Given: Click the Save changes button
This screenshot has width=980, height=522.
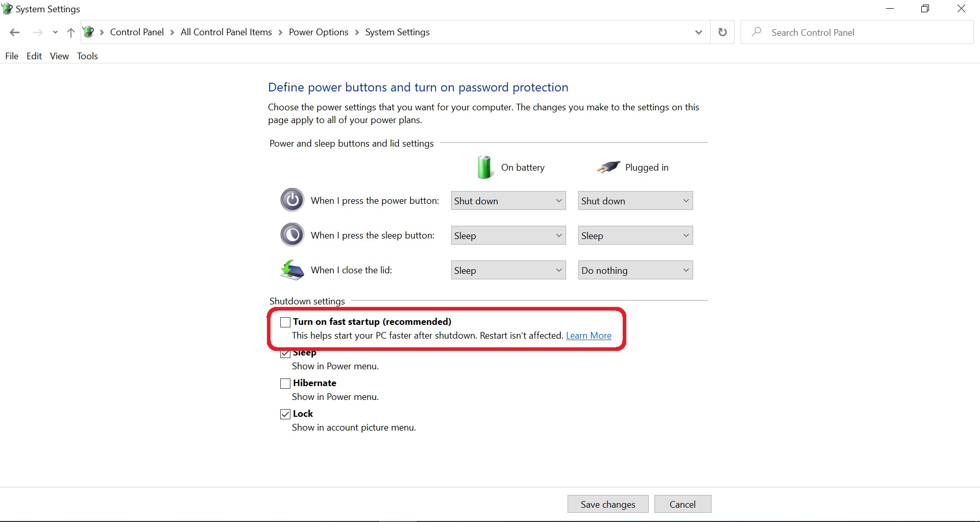Looking at the screenshot, I should pos(607,504).
